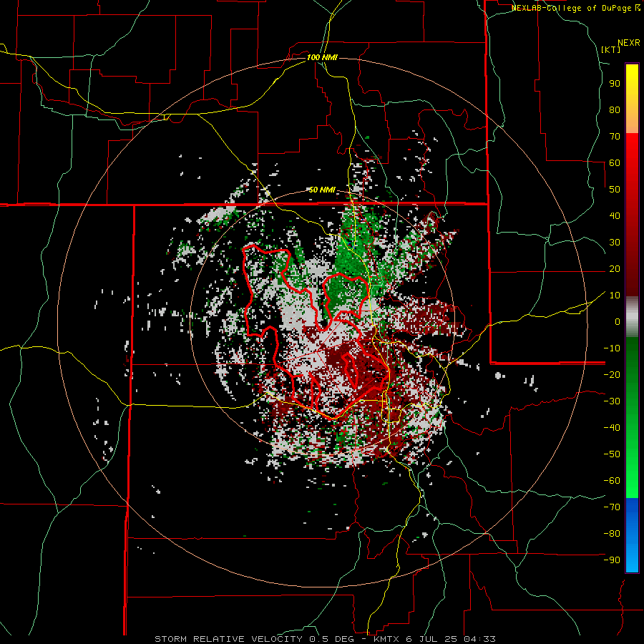This screenshot has width=644, height=644.
Task: Click the -50 scale value
Action: point(612,454)
